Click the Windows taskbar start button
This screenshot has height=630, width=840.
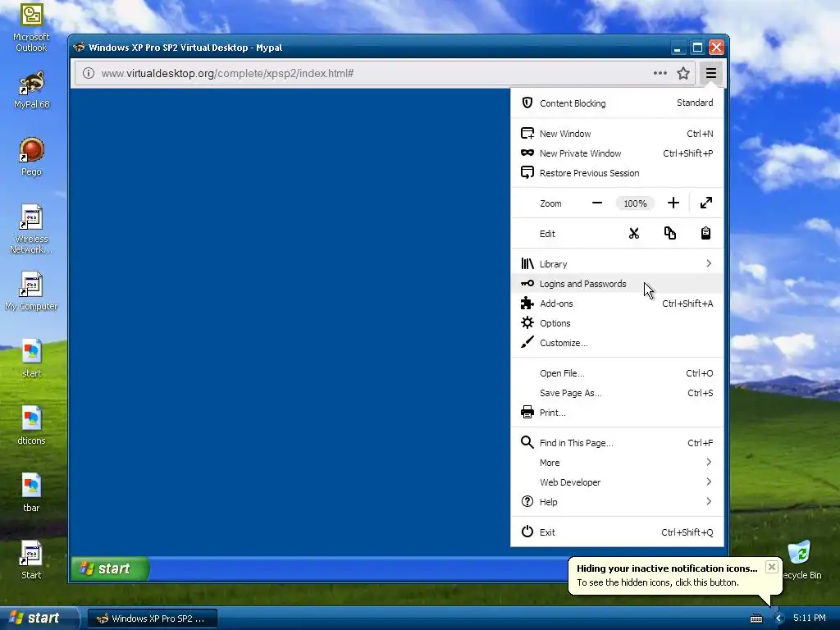(x=39, y=619)
